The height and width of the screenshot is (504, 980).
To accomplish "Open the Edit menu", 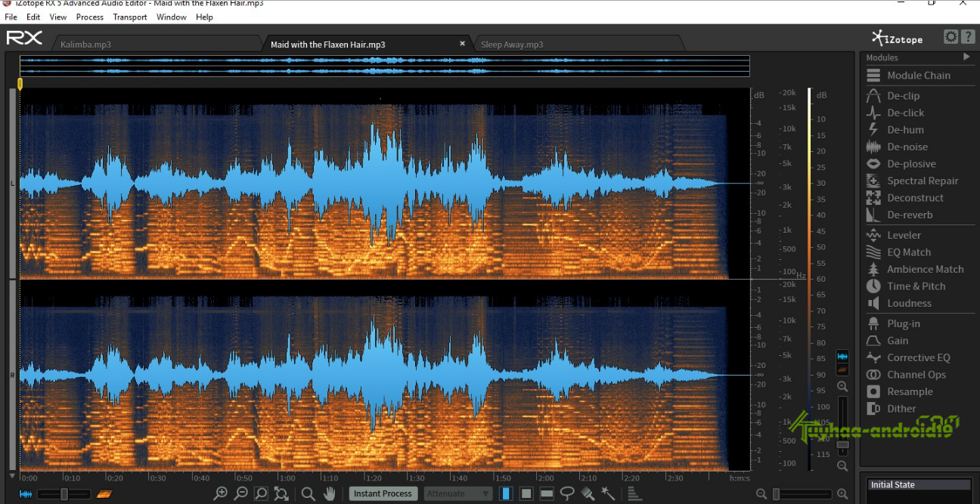I will tap(33, 17).
